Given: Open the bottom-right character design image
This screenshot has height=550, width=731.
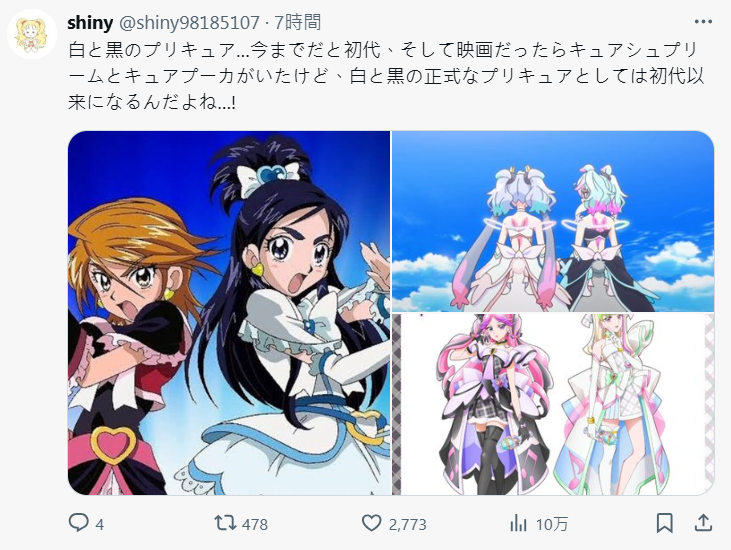Looking at the screenshot, I should [553, 404].
